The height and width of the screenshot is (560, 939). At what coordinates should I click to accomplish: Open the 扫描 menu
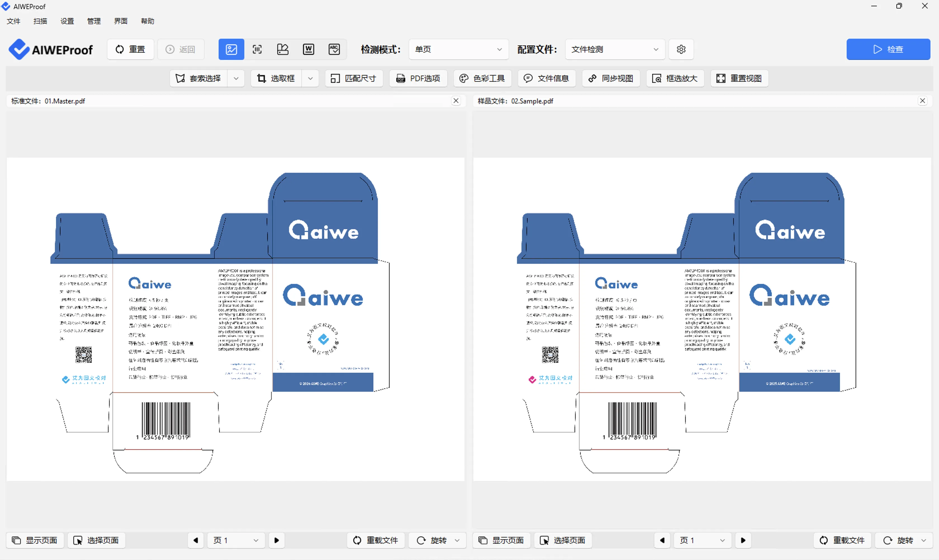[x=40, y=21]
